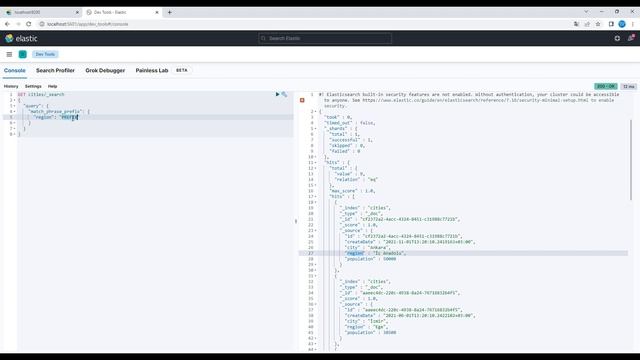
Task: Click the translate icon in address bar
Action: [x=576, y=24]
